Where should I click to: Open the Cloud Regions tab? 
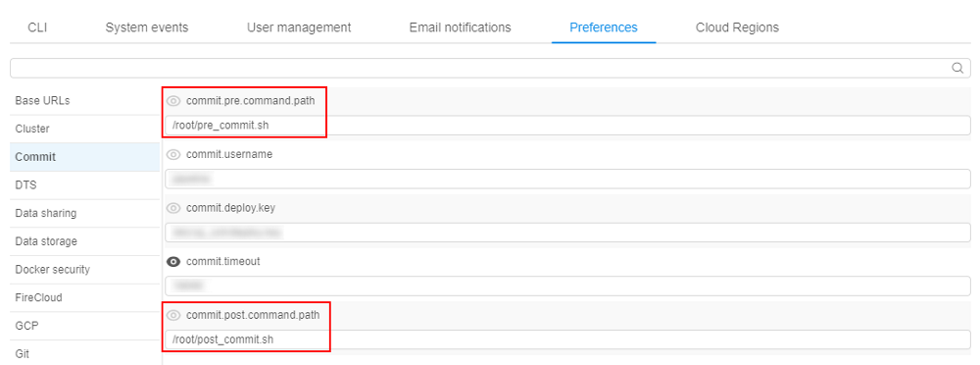tap(737, 27)
